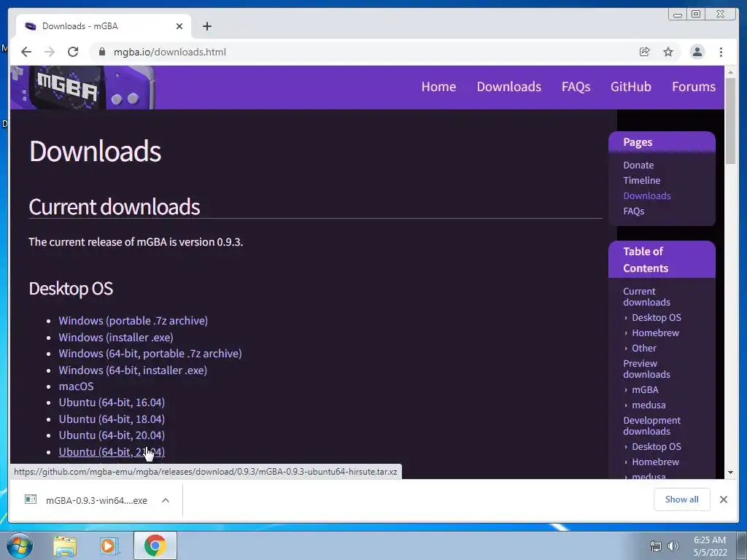This screenshot has width=747, height=560.
Task: Open the network tray icon
Action: pyautogui.click(x=656, y=546)
